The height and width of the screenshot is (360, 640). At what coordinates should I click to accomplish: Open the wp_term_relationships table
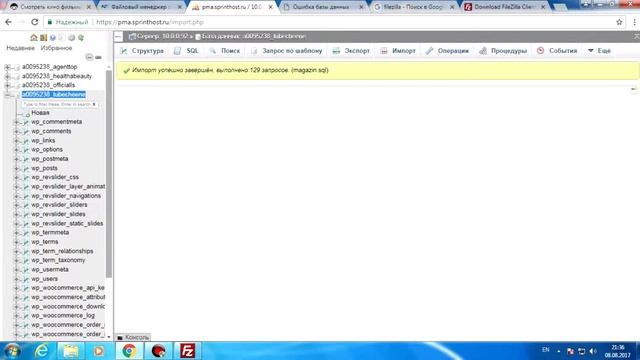[62, 251]
